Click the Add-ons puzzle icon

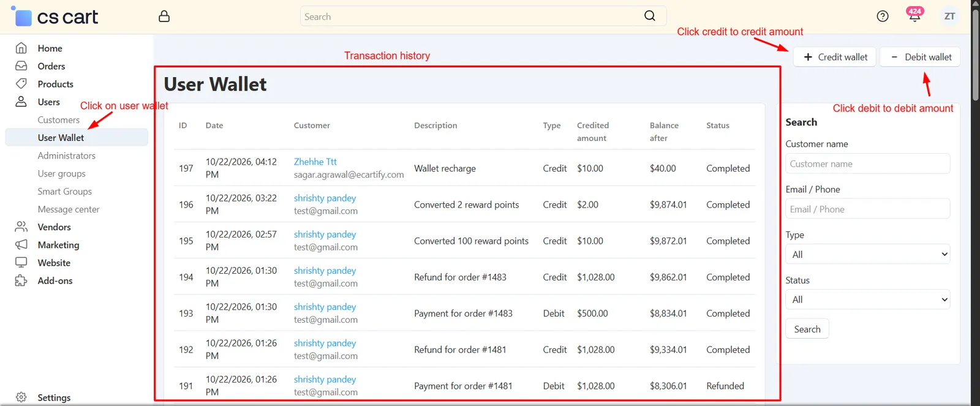coord(21,280)
